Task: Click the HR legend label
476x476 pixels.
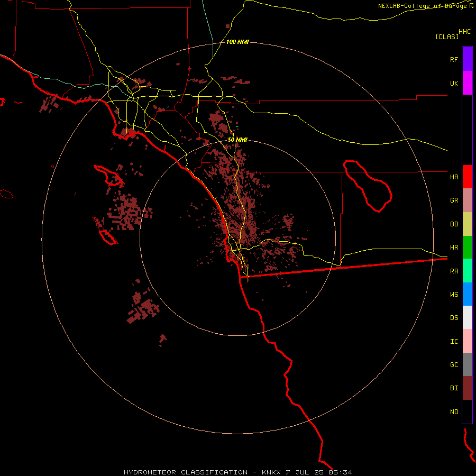Action: coord(454,248)
